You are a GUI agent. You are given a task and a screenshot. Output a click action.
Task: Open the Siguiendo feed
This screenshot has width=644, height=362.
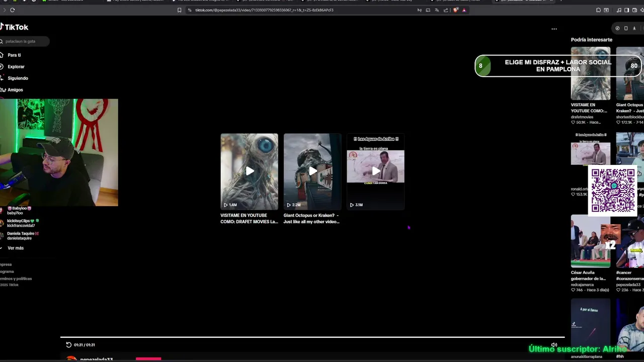[15, 78]
